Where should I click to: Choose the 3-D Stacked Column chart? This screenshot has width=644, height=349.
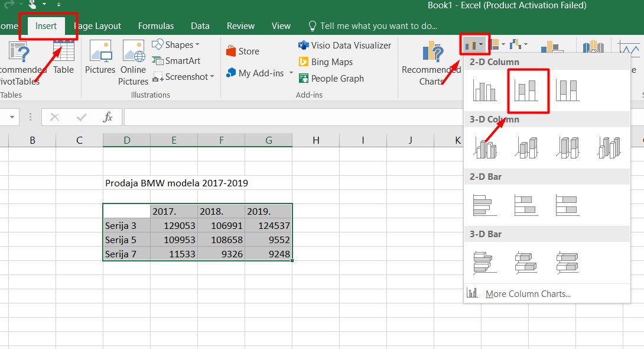tap(526, 147)
